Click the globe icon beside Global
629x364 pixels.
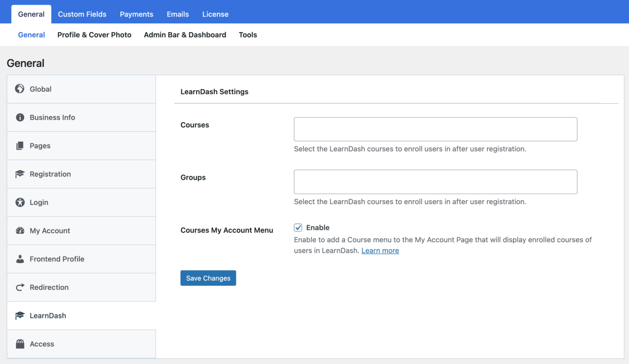20,89
